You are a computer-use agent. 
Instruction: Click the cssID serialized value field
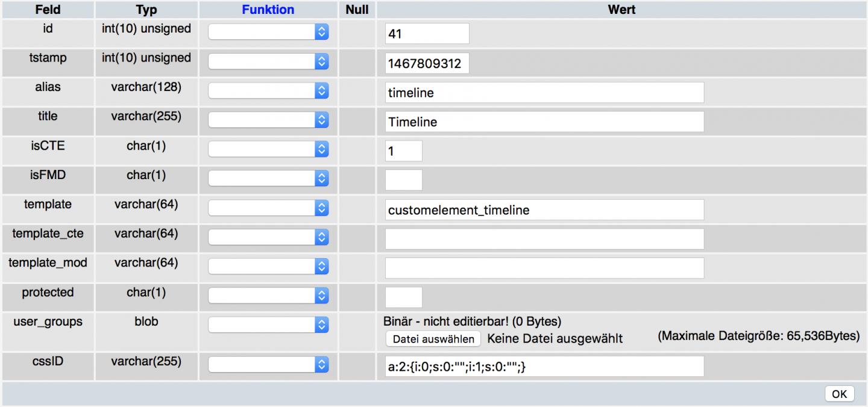coord(544,366)
